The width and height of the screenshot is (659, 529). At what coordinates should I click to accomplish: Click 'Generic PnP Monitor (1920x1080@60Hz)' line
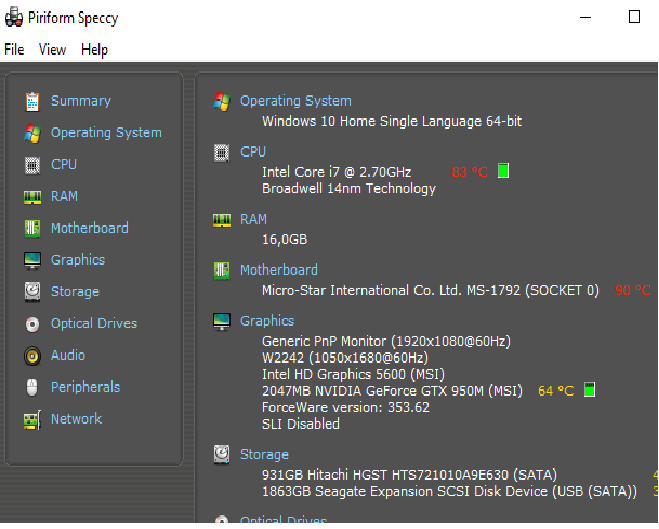[386, 341]
